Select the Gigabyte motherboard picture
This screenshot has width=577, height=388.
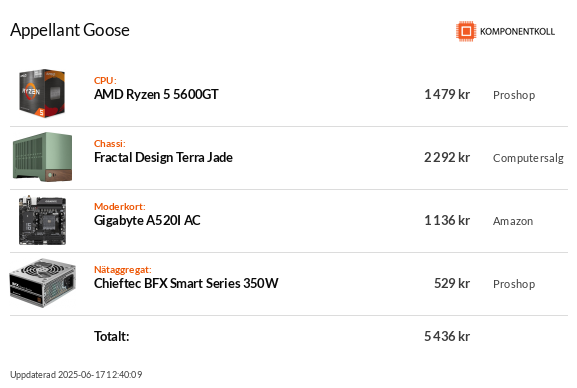(42, 220)
